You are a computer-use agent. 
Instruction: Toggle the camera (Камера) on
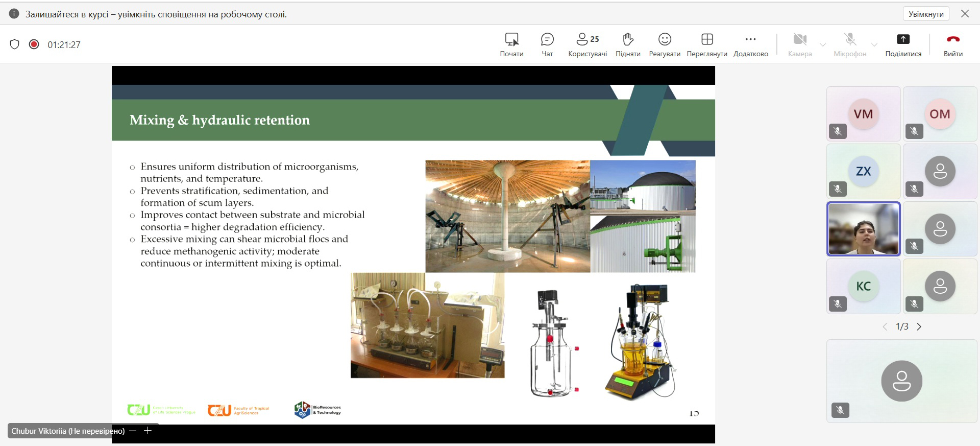point(799,44)
